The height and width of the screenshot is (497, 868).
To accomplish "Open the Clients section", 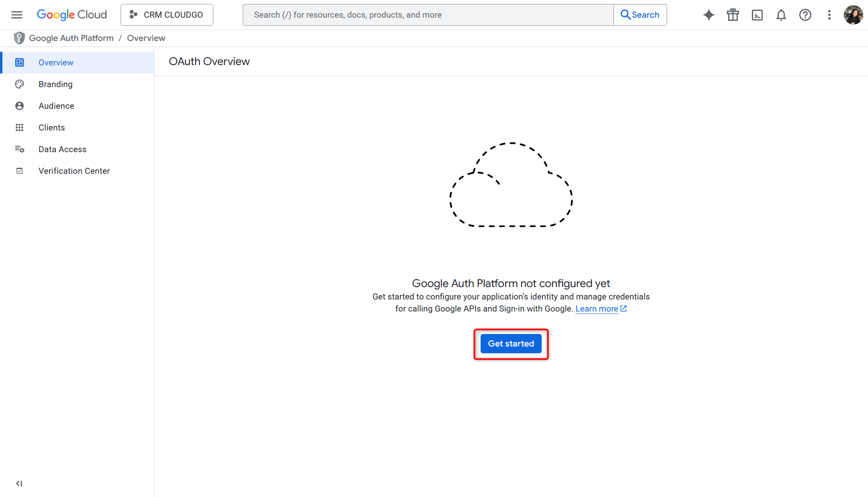I will [x=51, y=127].
